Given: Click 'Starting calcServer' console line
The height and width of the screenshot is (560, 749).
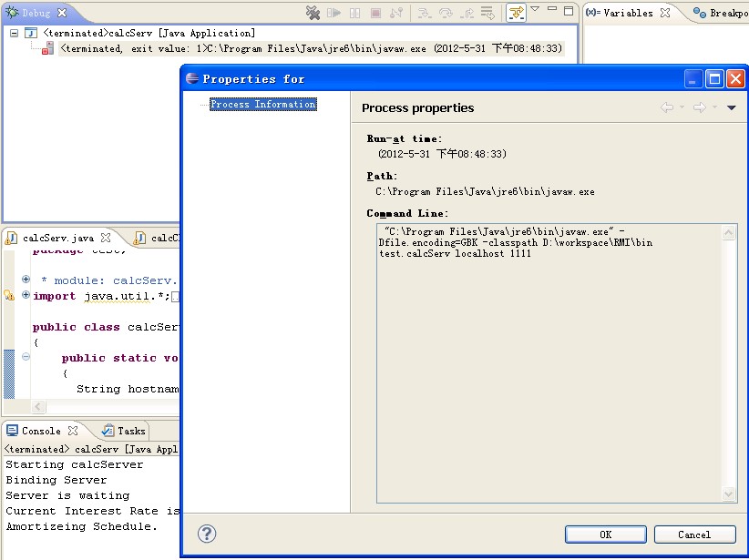Looking at the screenshot, I should point(75,464).
